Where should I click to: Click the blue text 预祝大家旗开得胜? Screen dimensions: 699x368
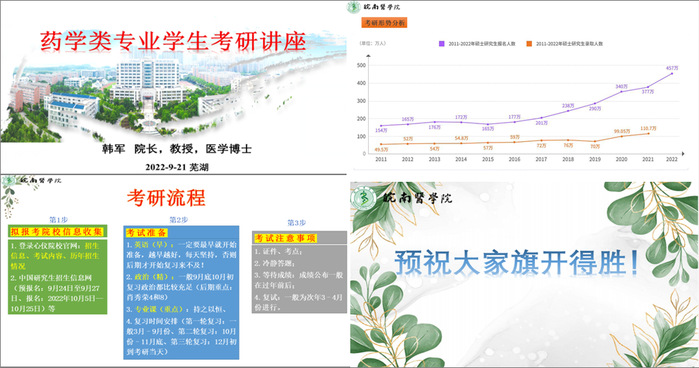(x=517, y=262)
